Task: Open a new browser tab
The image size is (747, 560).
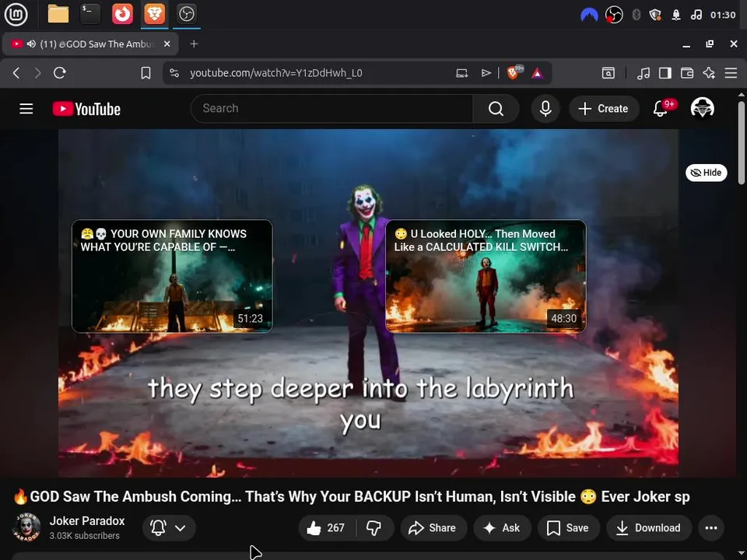Action: tap(194, 44)
